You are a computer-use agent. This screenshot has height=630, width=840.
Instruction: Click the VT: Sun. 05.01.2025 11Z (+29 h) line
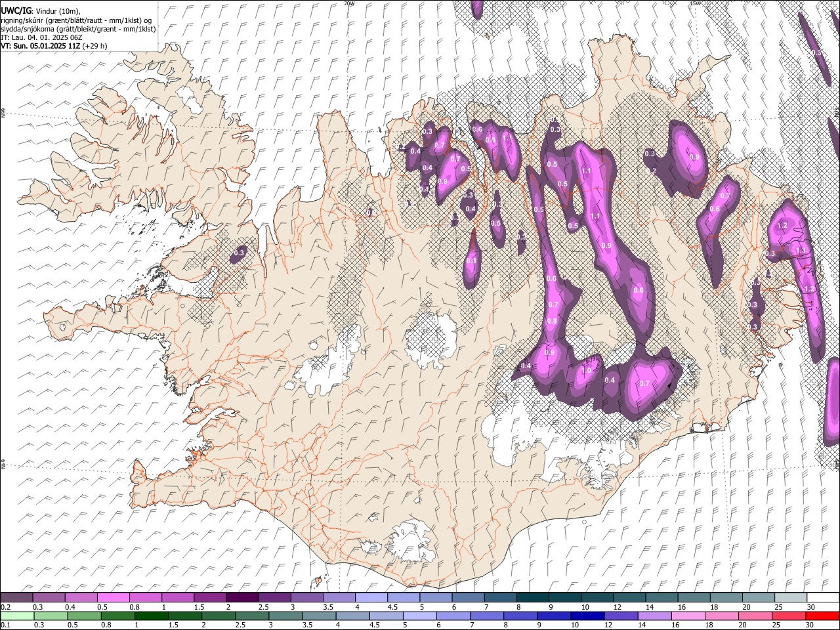point(54,46)
